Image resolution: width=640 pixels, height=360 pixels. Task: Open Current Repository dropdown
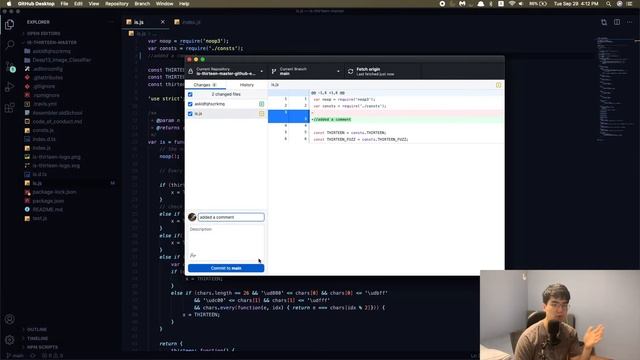226,71
